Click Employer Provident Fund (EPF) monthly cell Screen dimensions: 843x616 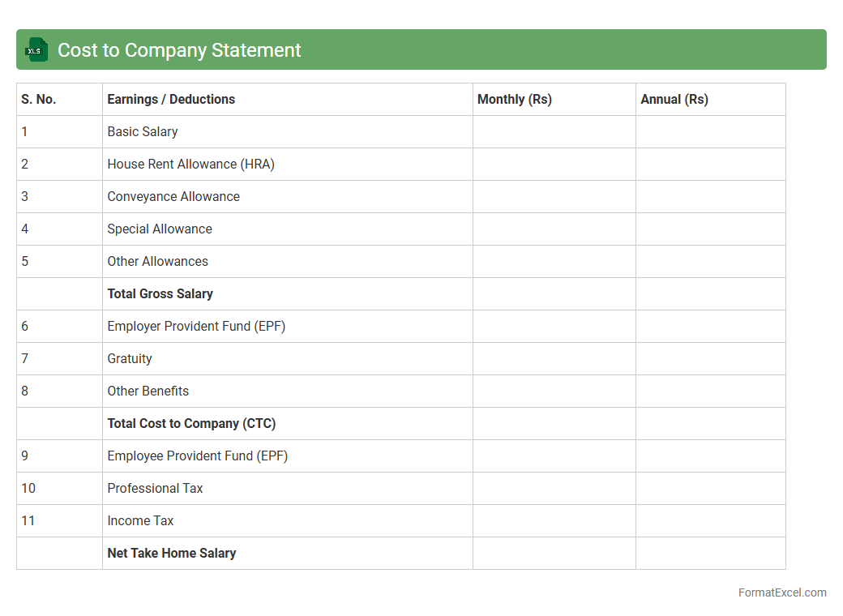point(554,326)
